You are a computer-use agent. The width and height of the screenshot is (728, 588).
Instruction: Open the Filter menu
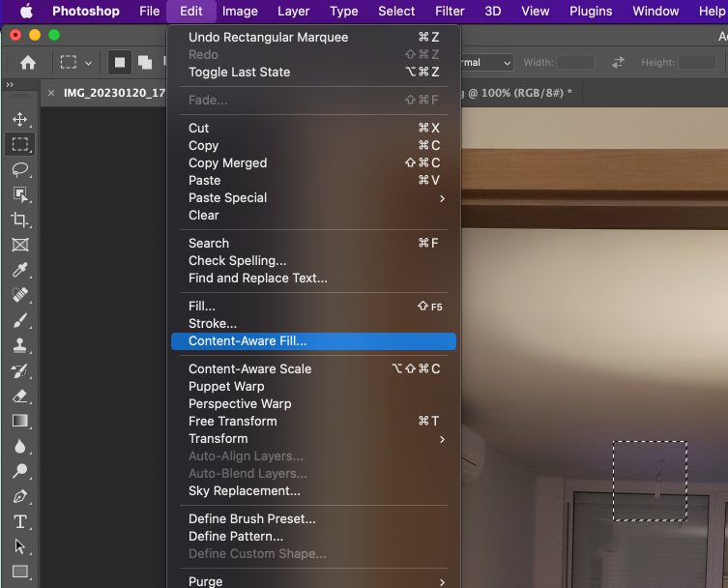tap(450, 12)
